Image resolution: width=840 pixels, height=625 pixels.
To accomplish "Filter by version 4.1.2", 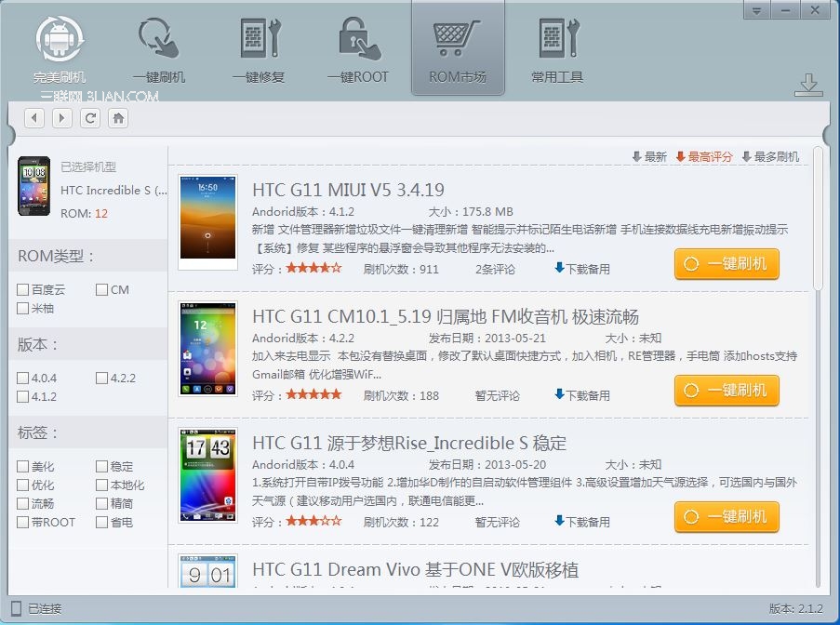I will click(x=22, y=396).
